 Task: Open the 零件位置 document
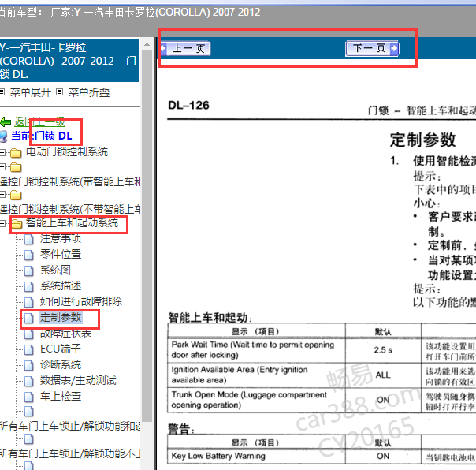point(61,254)
